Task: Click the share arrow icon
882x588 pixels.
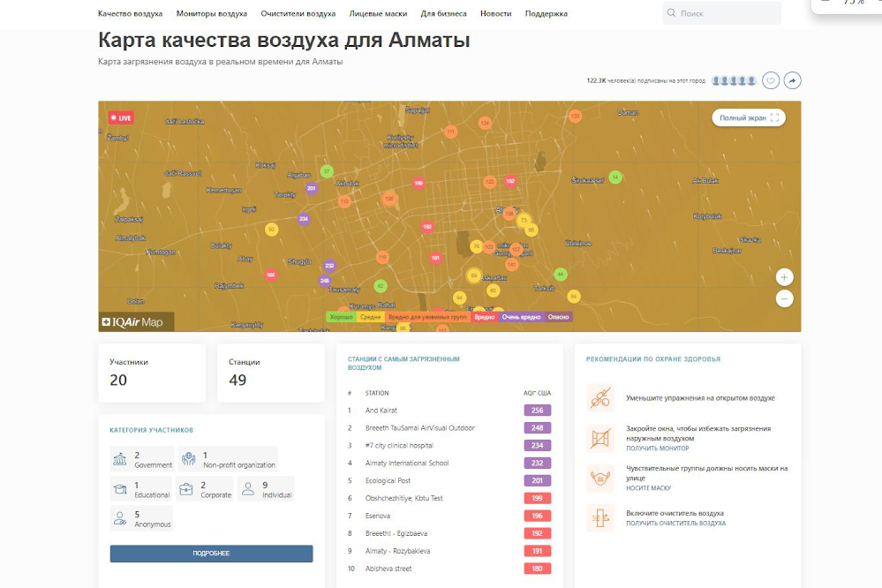Action: pos(793,80)
